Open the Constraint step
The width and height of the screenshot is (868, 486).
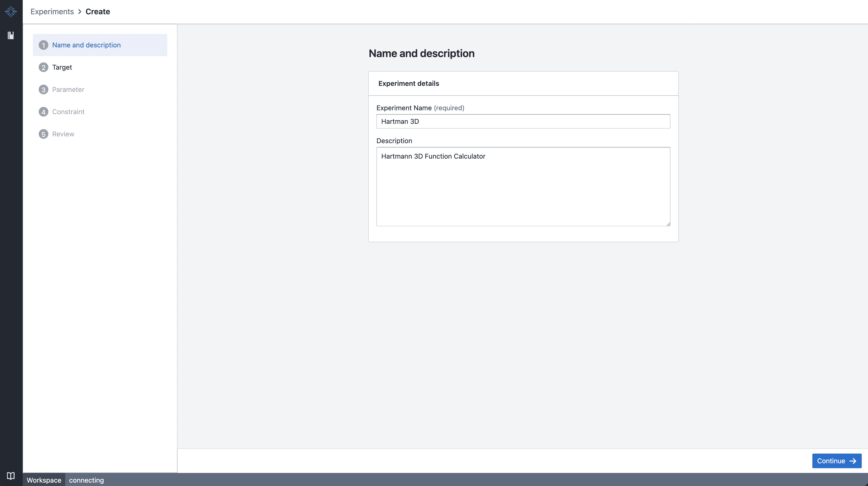click(68, 112)
